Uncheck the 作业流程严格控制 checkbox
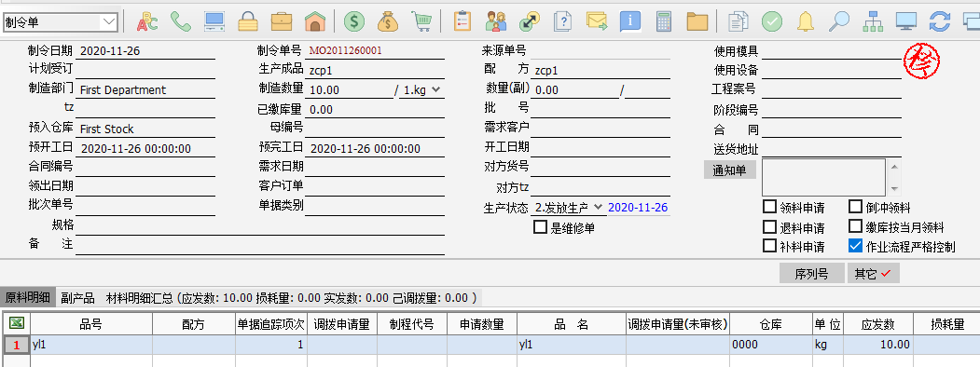Screen dimensions: 980x367 (x=856, y=246)
